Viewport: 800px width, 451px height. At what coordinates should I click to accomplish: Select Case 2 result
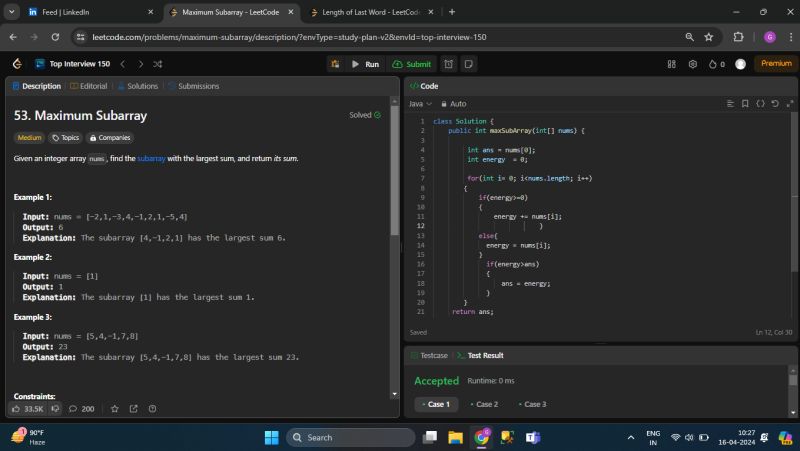(x=484, y=404)
